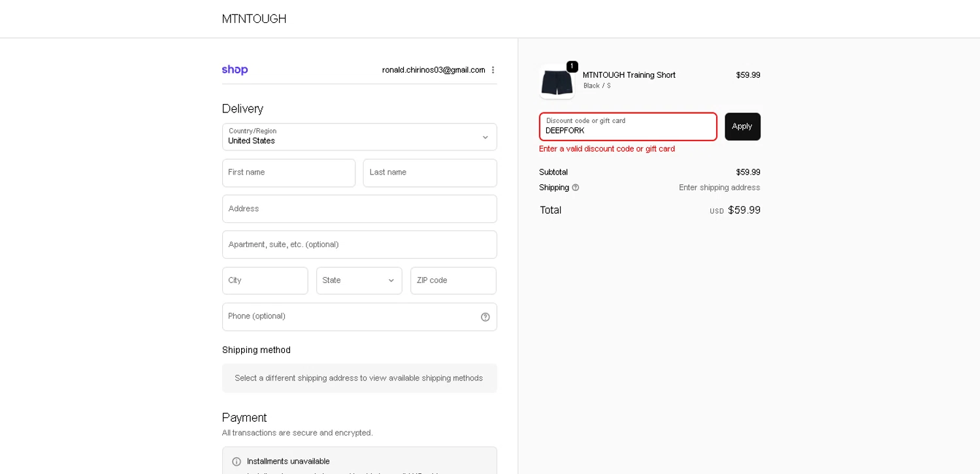Click the MTNTOUGH Training Short product name

point(629,75)
